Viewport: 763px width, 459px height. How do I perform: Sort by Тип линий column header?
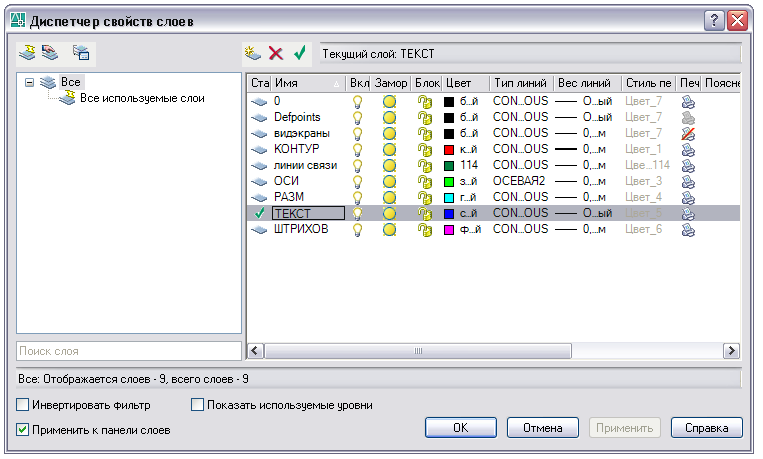click(522, 83)
